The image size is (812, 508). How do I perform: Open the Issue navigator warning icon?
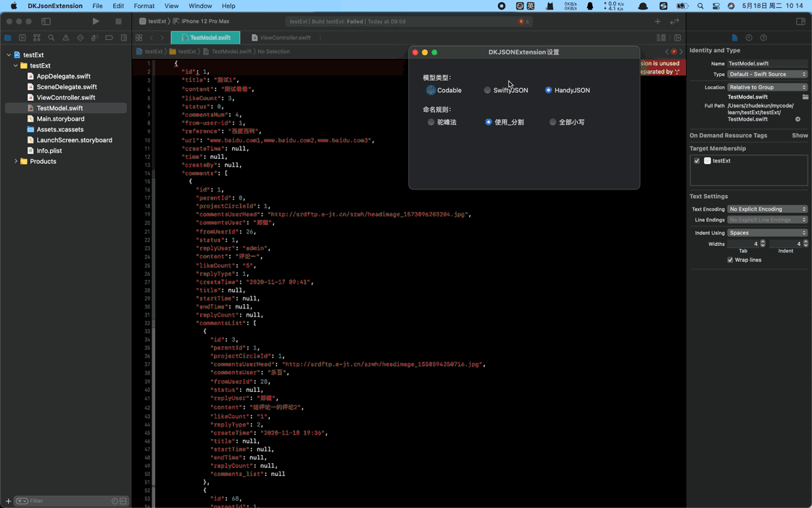coord(66,37)
